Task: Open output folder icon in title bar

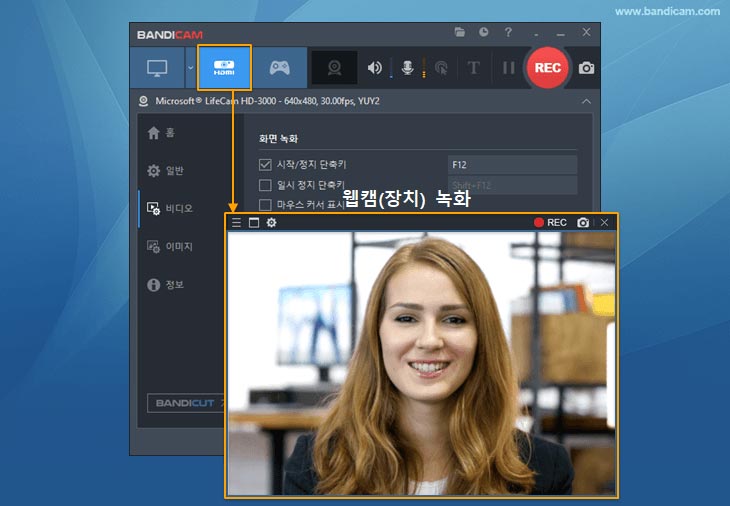Action: click(460, 32)
